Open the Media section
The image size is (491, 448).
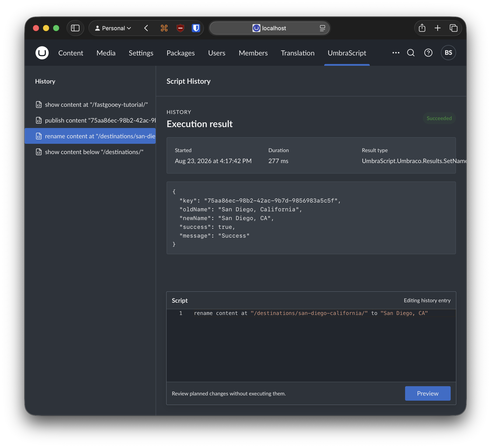pyautogui.click(x=106, y=53)
